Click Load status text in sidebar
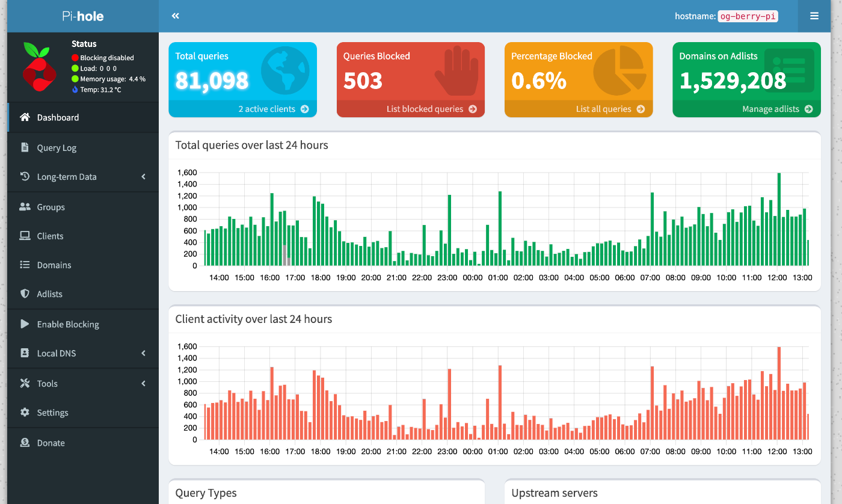The image size is (842, 504). (x=99, y=69)
